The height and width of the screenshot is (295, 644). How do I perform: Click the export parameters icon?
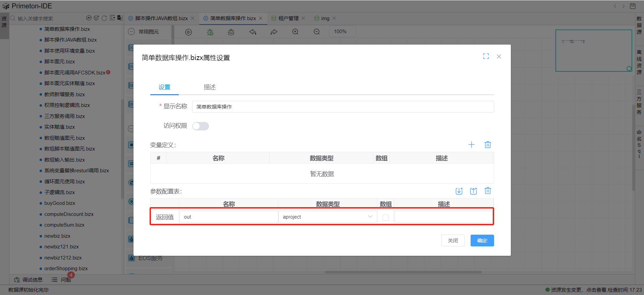click(473, 191)
